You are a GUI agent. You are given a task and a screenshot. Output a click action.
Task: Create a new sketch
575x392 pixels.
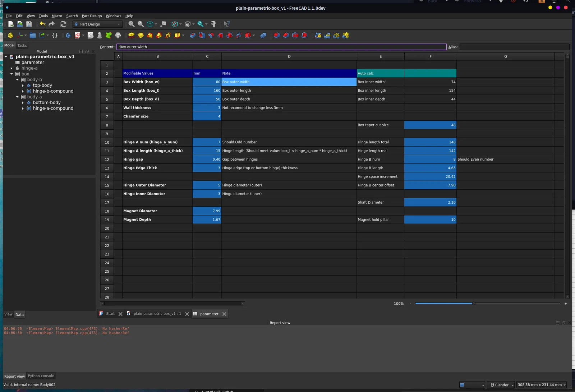pyautogui.click(x=77, y=35)
